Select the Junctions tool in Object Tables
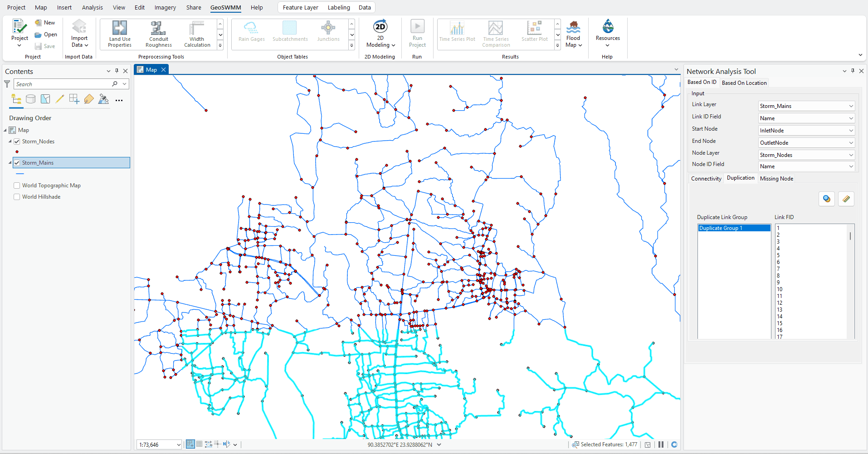 click(328, 32)
